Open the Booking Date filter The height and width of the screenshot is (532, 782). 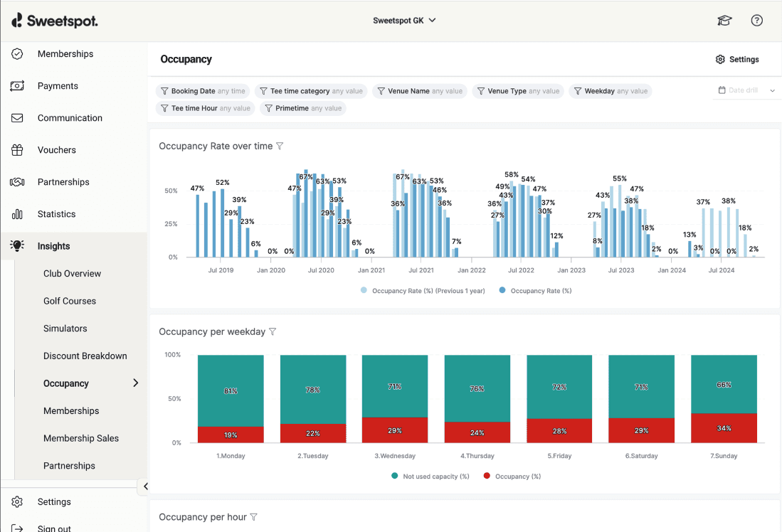click(203, 91)
